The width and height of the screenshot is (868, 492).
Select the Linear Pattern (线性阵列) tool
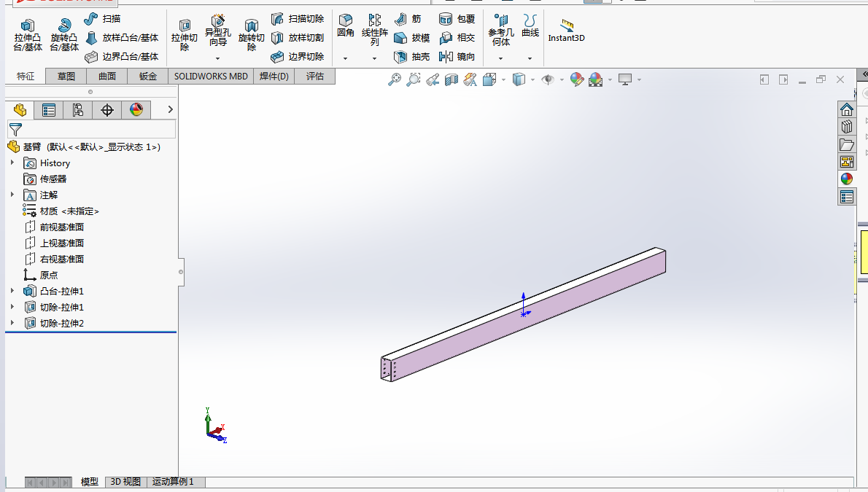tap(375, 30)
